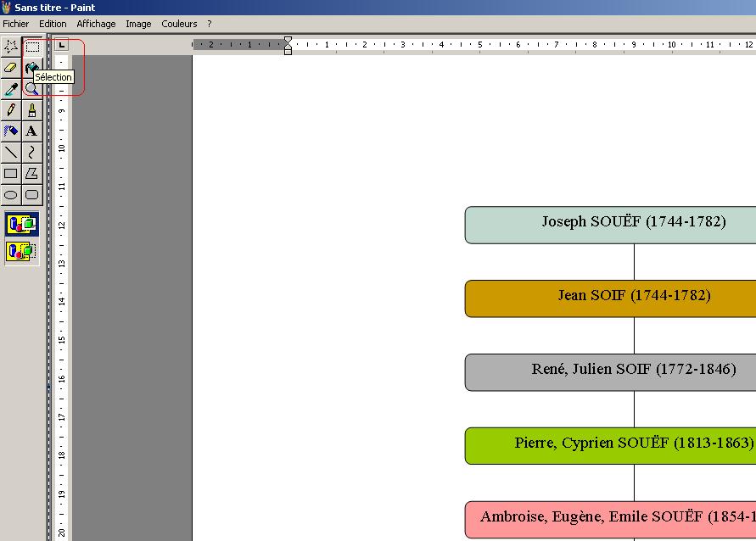Activate the Brush tool
Image resolution: width=756 pixels, height=541 pixels.
pyautogui.click(x=31, y=110)
